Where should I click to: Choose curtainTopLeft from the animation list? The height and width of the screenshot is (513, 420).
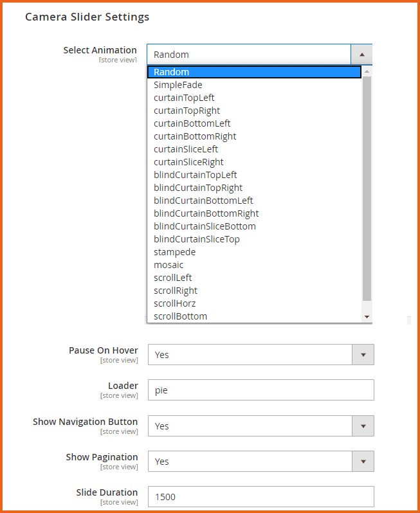[x=184, y=98]
